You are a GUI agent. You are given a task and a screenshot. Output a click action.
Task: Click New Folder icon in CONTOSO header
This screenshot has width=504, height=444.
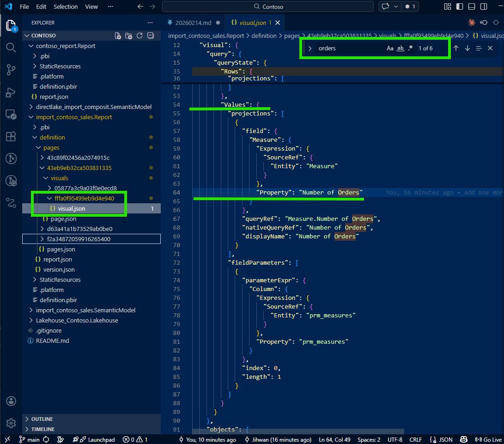(x=128, y=36)
